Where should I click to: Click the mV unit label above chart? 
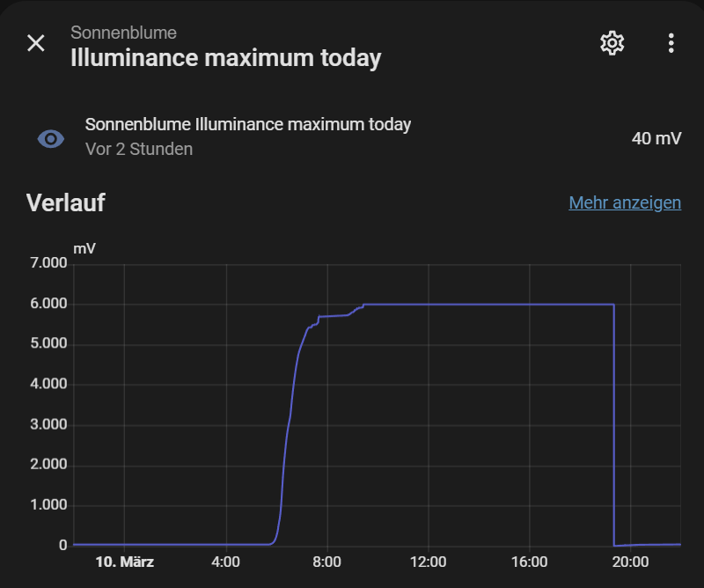pyautogui.click(x=84, y=248)
